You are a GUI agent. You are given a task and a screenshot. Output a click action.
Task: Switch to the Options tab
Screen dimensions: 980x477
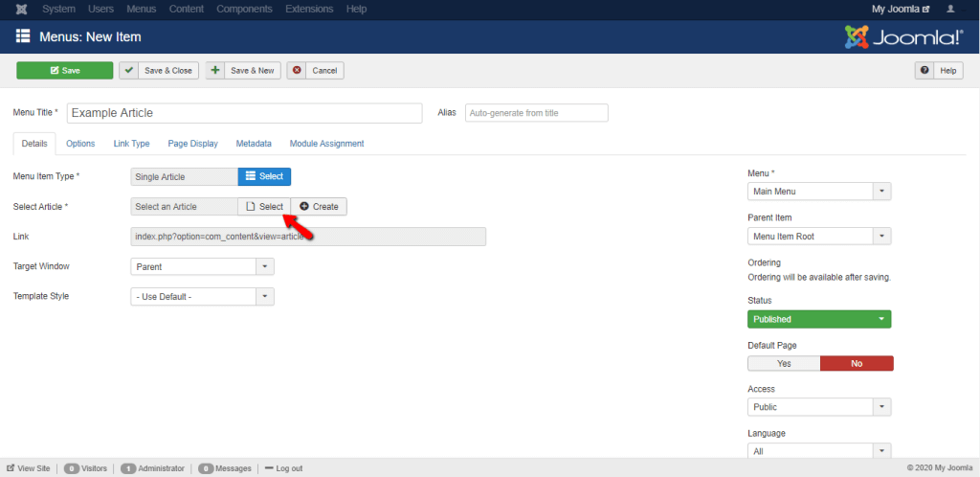(80, 144)
